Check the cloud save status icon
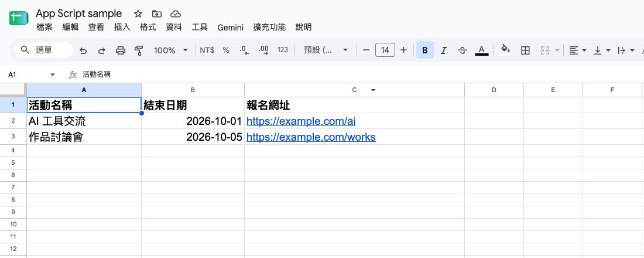 tap(176, 14)
